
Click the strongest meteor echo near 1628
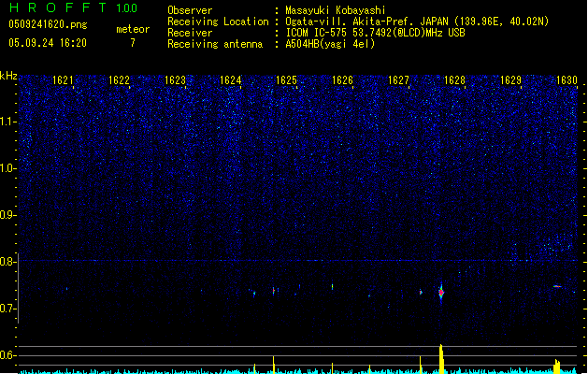(x=441, y=293)
